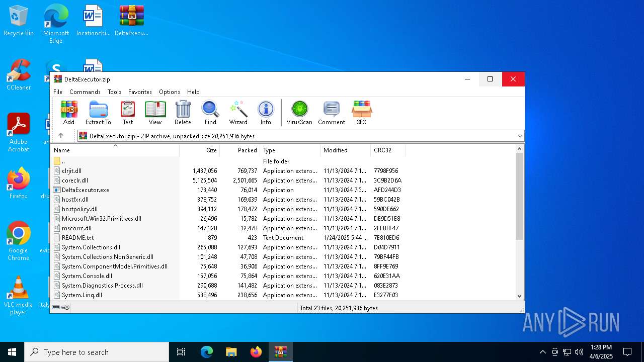Sort by Packed column header
This screenshot has width=644, height=362.
[240, 150]
